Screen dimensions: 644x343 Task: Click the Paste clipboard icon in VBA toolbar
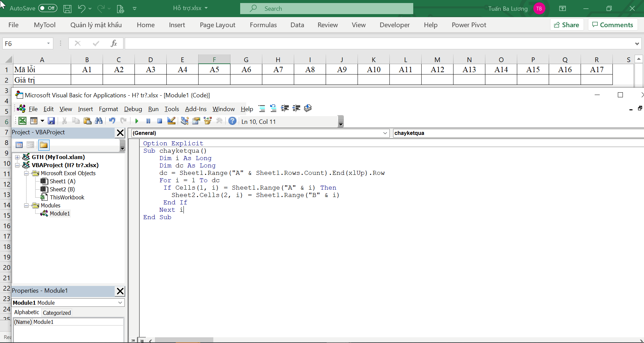coord(87,121)
